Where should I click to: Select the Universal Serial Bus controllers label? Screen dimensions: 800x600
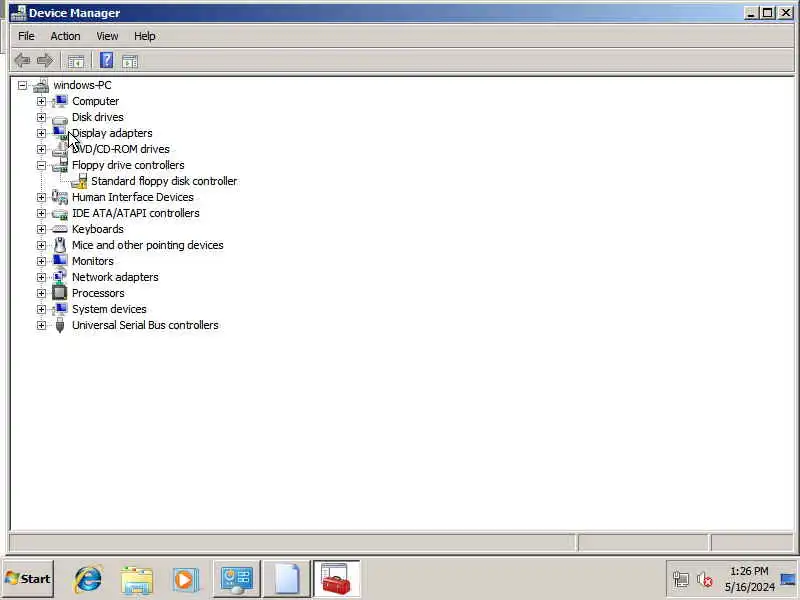point(145,325)
